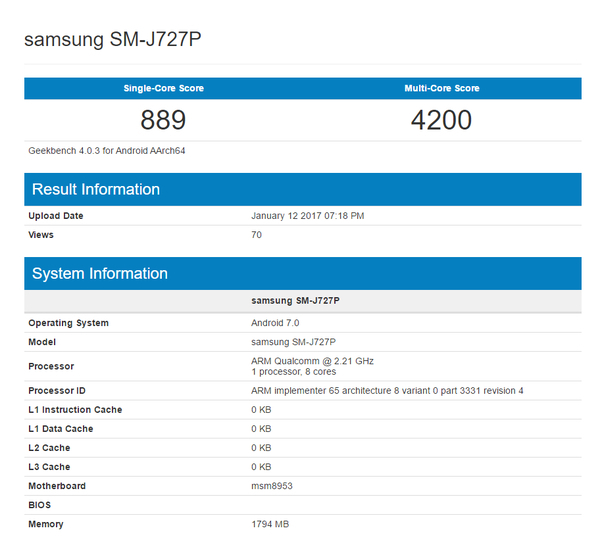The image size is (600, 545).
Task: Click the Single-Core Score header
Action: point(163,89)
